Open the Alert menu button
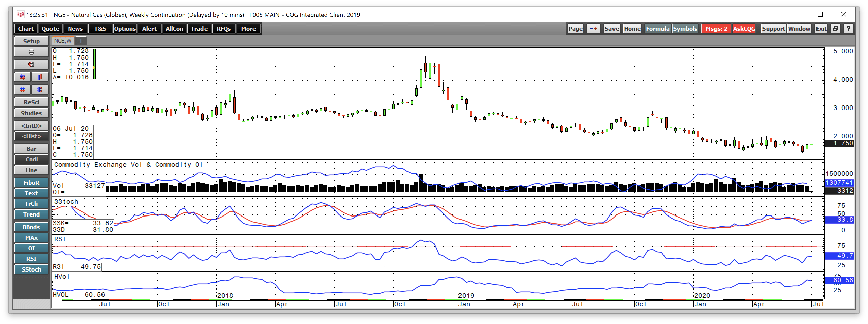This screenshot has width=868, height=324. tap(149, 29)
